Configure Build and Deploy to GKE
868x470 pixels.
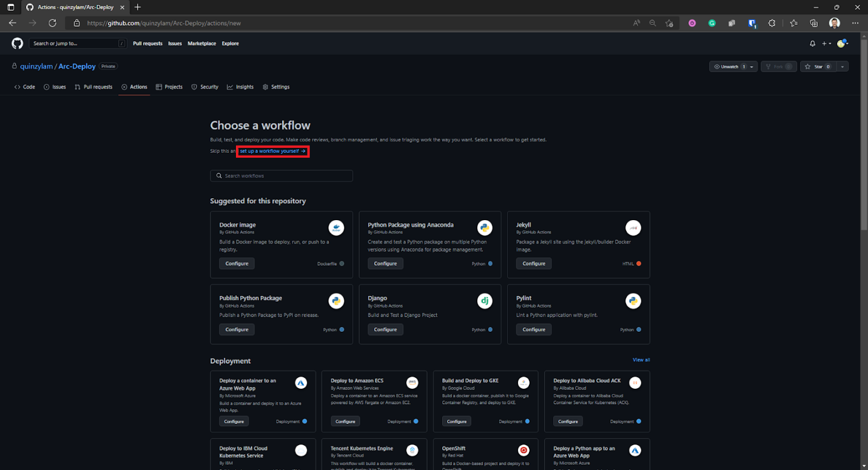[457, 421]
